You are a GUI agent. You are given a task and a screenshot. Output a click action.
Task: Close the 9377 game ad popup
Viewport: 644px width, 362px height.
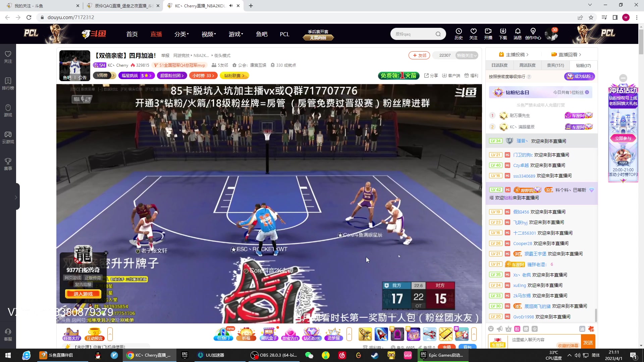click(106, 253)
